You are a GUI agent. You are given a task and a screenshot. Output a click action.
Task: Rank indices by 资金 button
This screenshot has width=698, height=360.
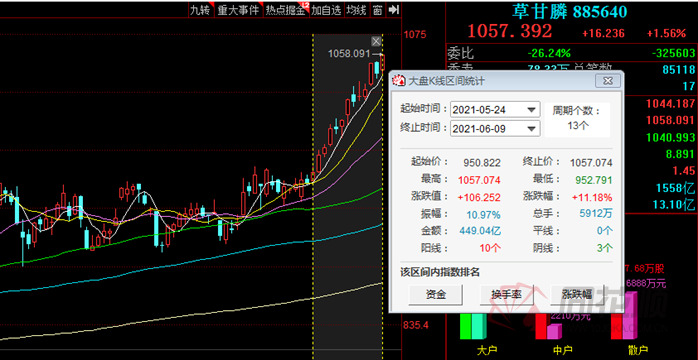pyautogui.click(x=436, y=294)
